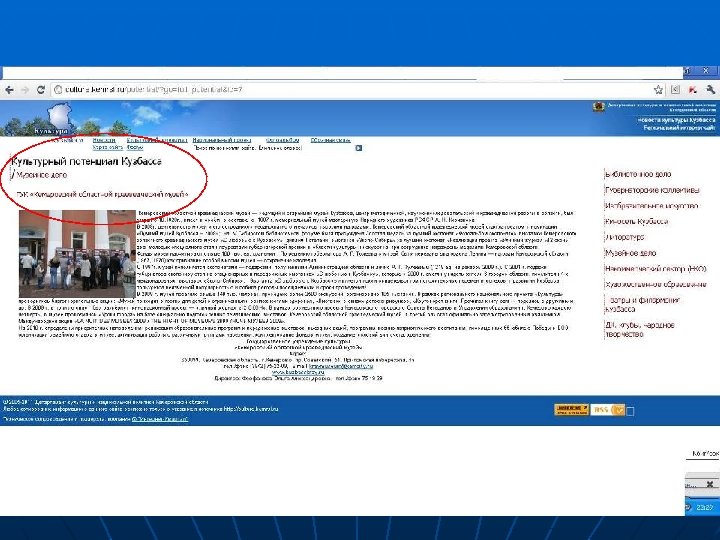The height and width of the screenshot is (540, 720).
Task: Click the yellow counter banner in footer
Action: click(x=571, y=410)
